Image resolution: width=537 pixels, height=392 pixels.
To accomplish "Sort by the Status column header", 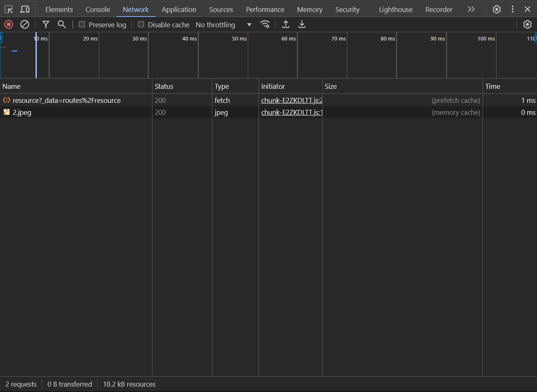I will pyautogui.click(x=182, y=86).
